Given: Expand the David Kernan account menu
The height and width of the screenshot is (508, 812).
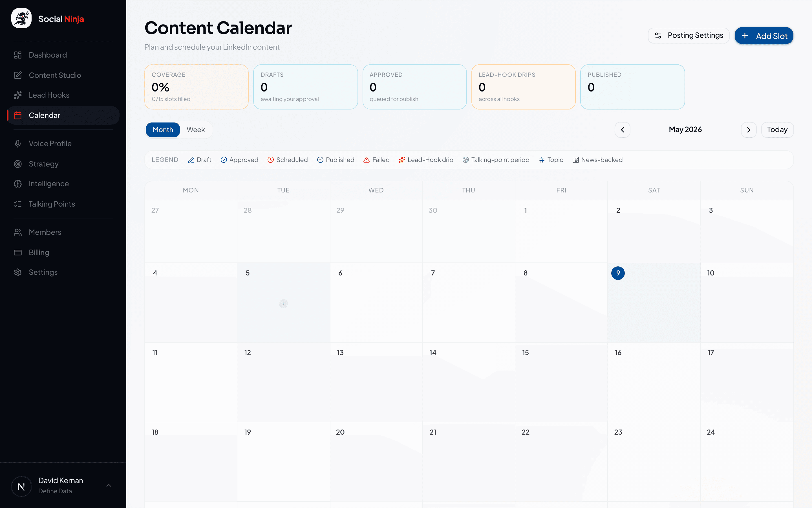Looking at the screenshot, I should click(109, 485).
